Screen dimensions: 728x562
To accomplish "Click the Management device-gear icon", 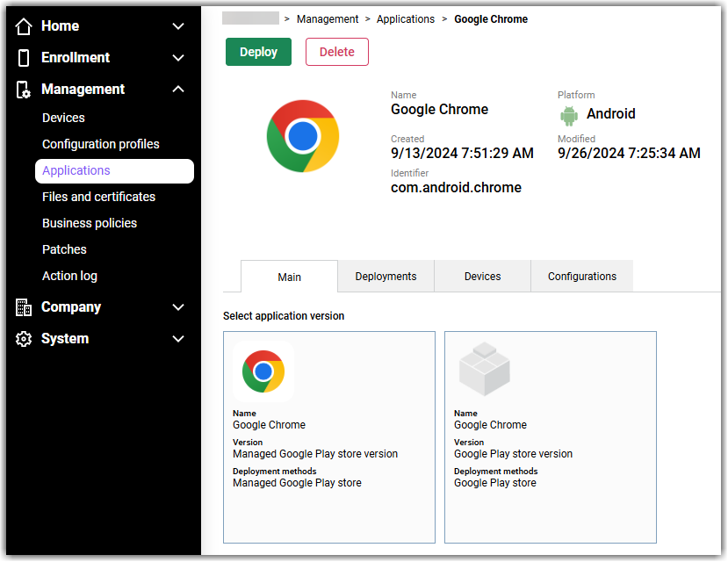I will [x=23, y=90].
